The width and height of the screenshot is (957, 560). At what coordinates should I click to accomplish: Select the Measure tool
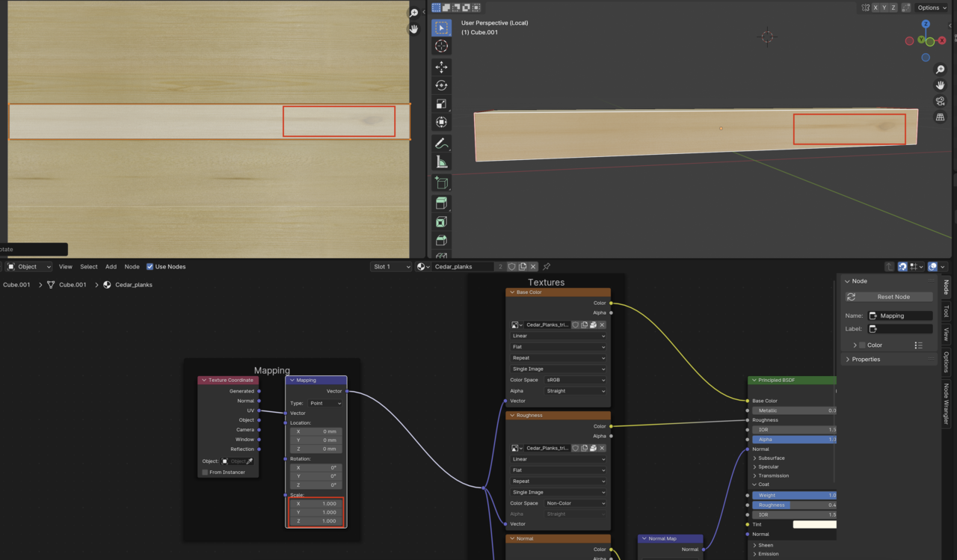pos(441,161)
